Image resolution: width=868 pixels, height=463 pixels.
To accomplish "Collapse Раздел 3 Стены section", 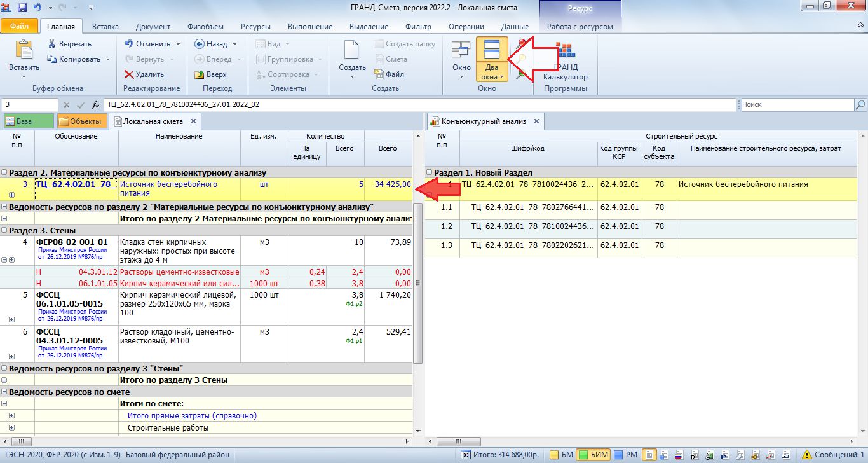I will [x=4, y=230].
